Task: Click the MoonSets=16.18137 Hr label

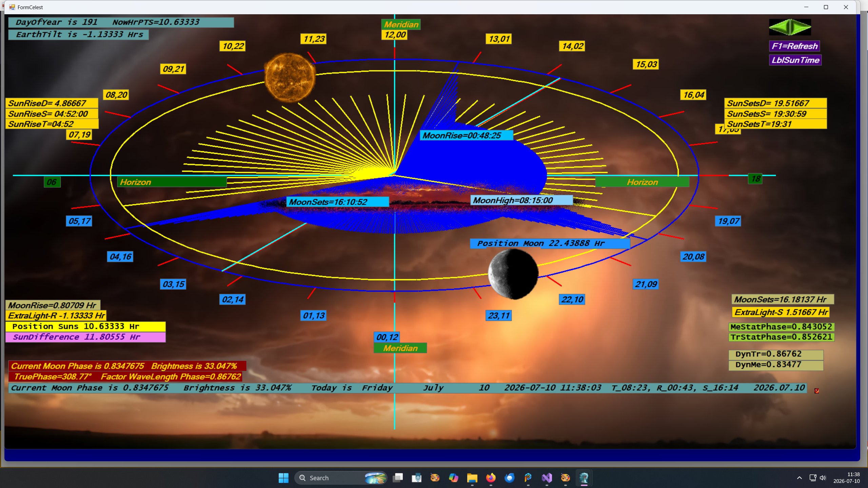Action: point(783,300)
